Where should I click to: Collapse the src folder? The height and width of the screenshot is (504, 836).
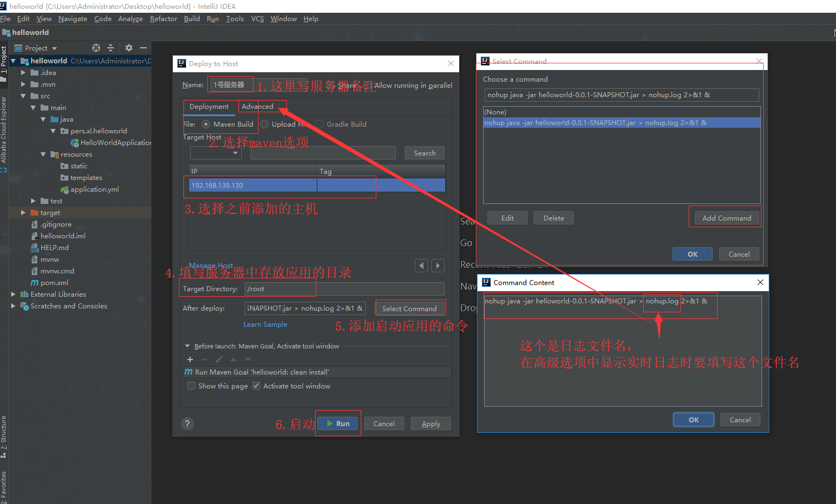23,96
